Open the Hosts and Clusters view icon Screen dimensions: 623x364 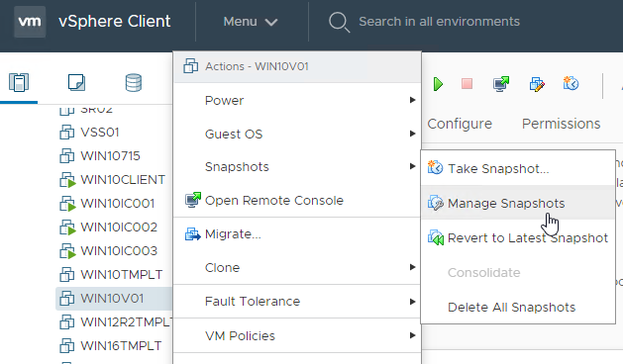click(x=19, y=82)
